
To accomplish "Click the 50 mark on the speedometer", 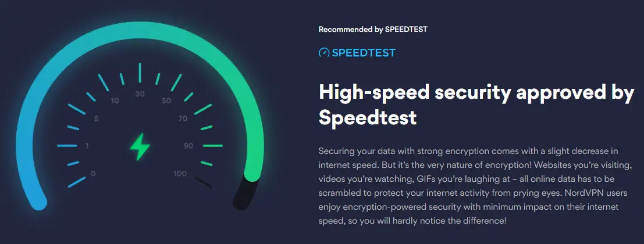I will point(166,101).
